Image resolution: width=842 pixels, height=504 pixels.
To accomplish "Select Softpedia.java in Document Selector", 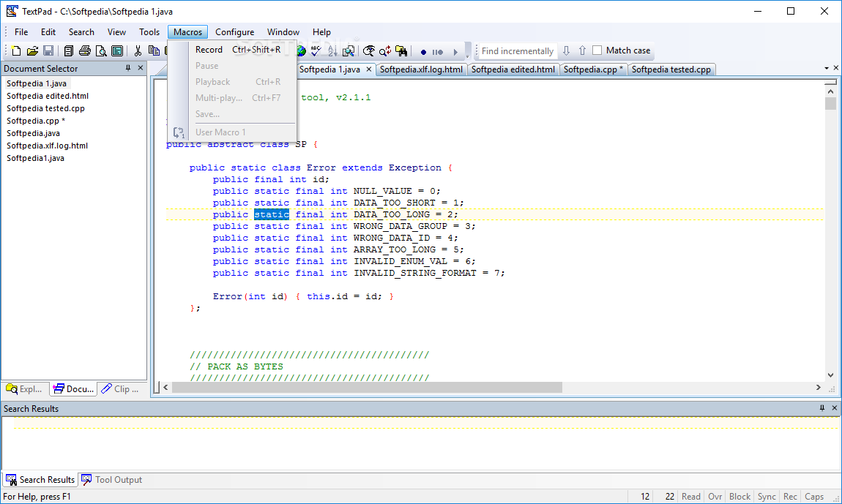I will (33, 132).
